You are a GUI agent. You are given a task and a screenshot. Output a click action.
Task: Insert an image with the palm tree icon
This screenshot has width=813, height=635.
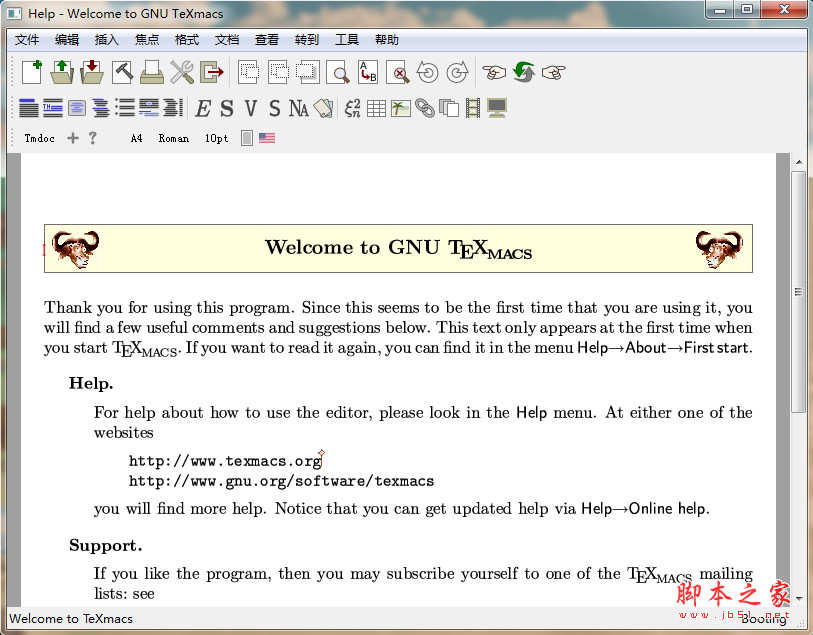pos(400,108)
